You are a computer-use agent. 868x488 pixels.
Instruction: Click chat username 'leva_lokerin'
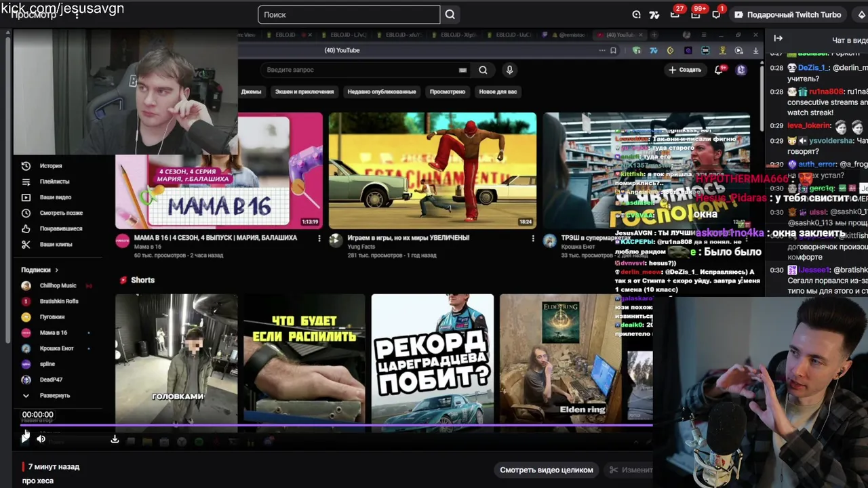coord(809,125)
